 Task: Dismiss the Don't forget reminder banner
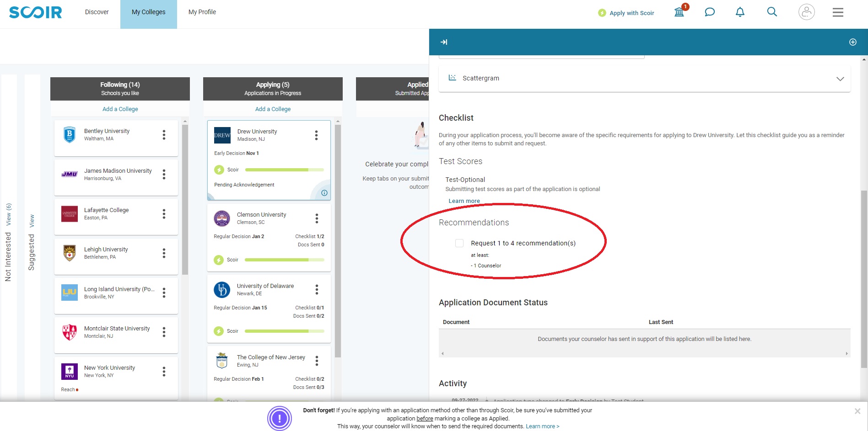pos(857,411)
